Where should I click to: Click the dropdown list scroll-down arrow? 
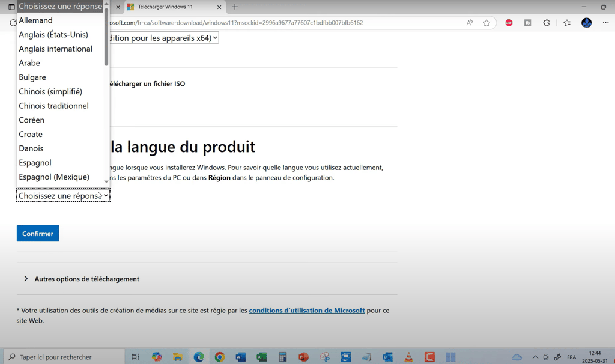(x=106, y=181)
